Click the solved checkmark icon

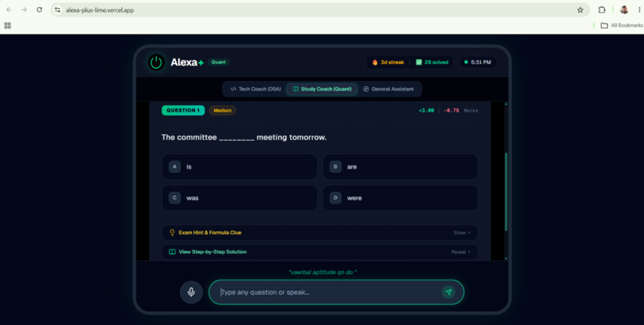click(419, 62)
